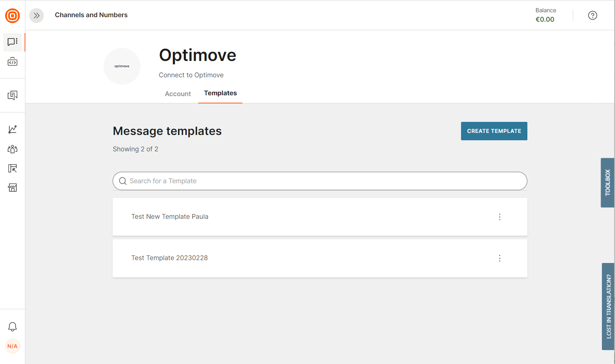Open the help question mark icon
The width and height of the screenshot is (615, 364).
click(592, 16)
